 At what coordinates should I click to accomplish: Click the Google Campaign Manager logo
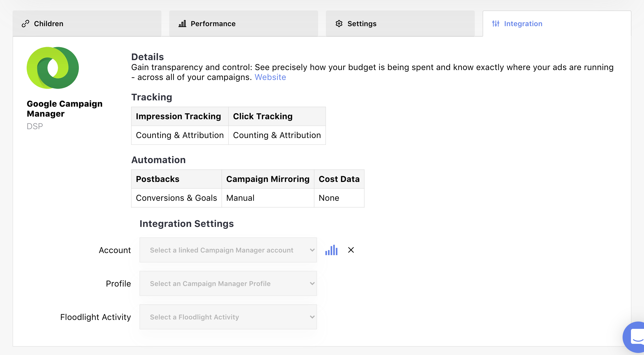(53, 68)
